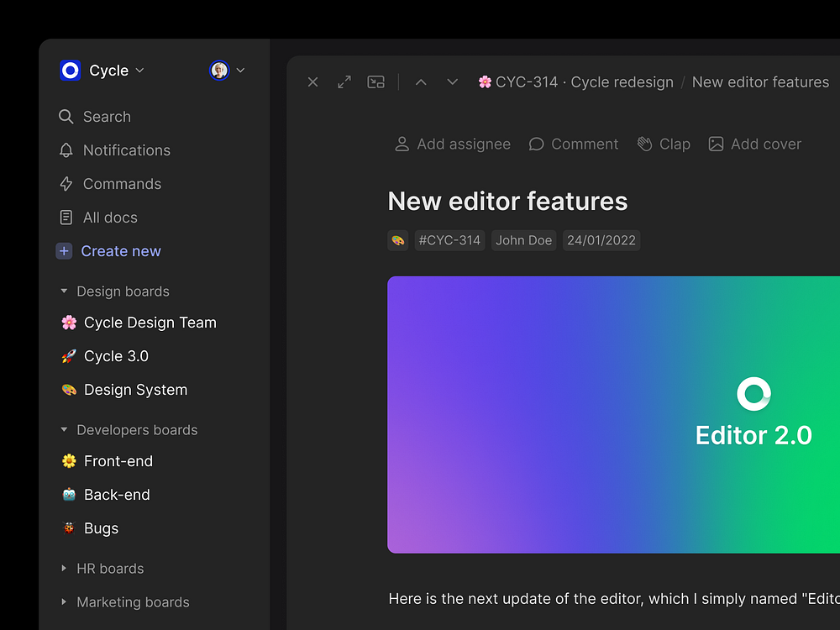This screenshot has height=630, width=840.
Task: Collapse the Developers boards section
Action: (x=64, y=430)
